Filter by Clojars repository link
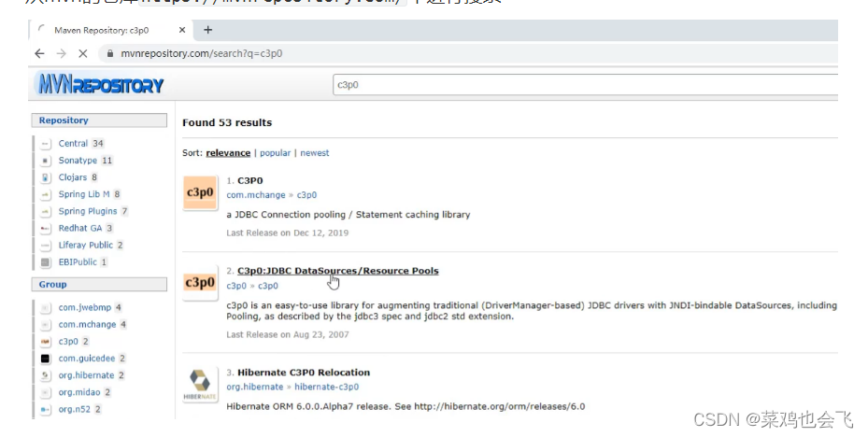This screenshot has height=437, width=868. [73, 177]
